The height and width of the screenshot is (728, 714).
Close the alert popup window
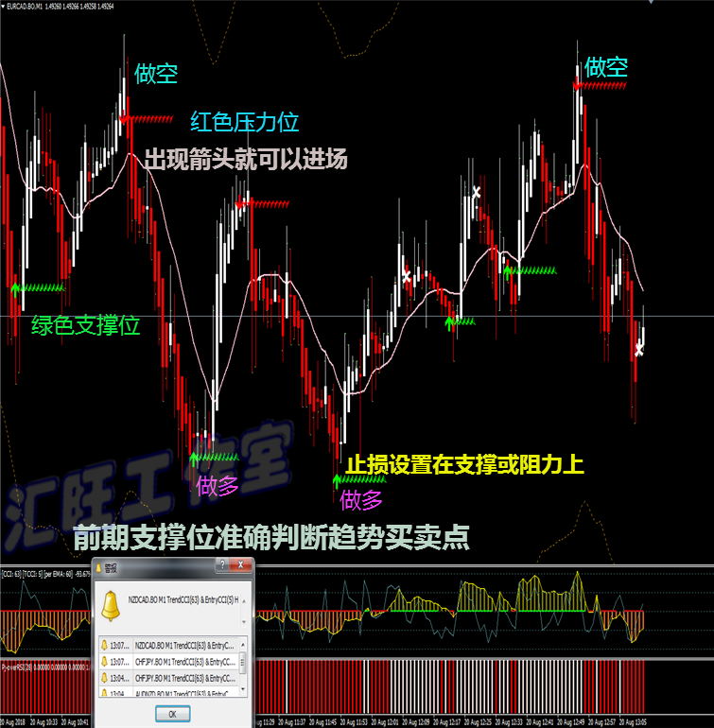click(238, 566)
